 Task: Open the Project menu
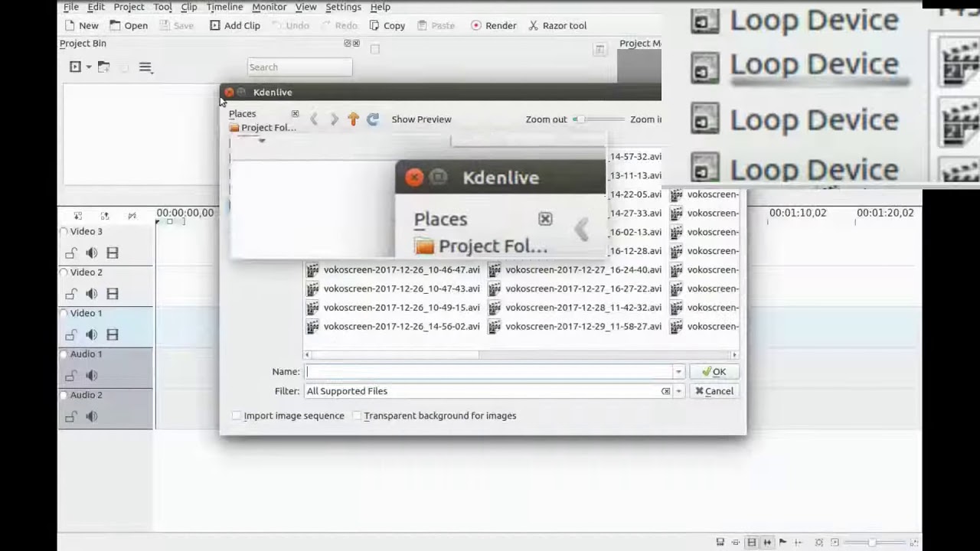click(129, 7)
